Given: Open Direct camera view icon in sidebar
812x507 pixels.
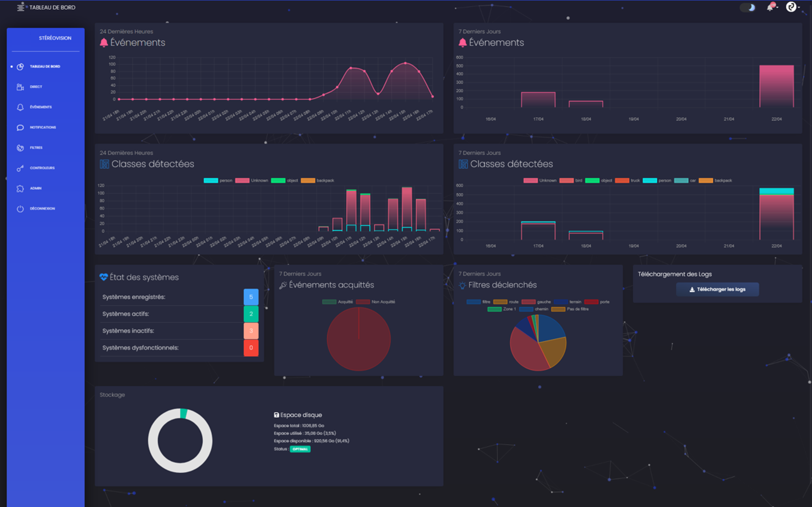Looking at the screenshot, I should (20, 87).
